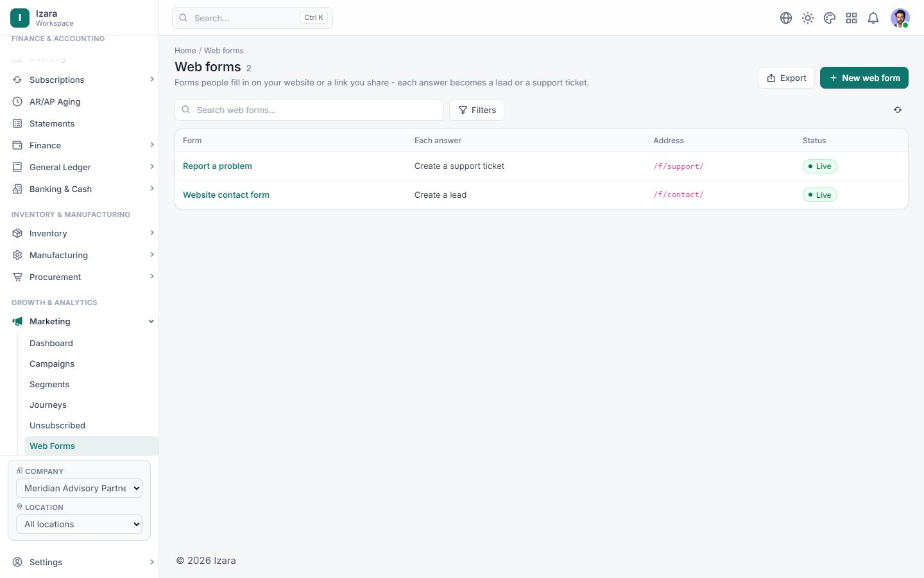Open the Website contact form link
Image resolution: width=924 pixels, height=578 pixels.
point(226,195)
